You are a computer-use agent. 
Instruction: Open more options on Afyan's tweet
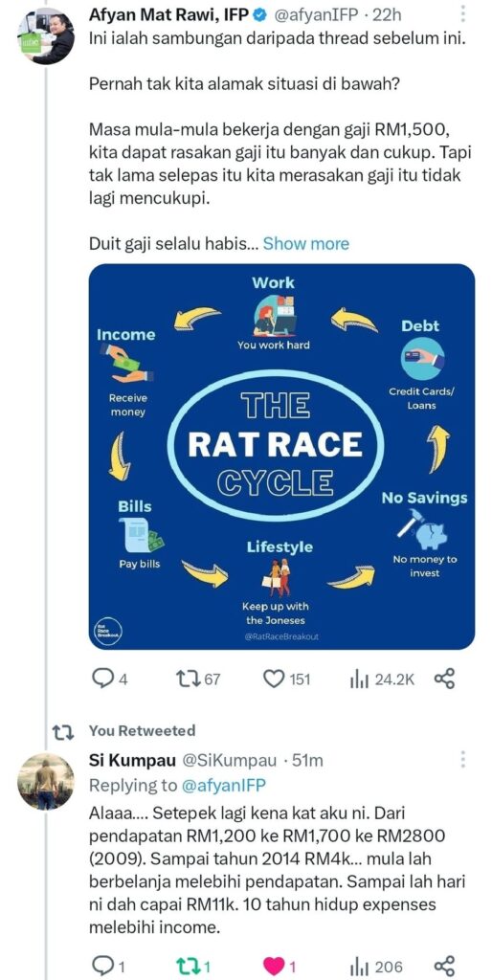[x=462, y=15]
